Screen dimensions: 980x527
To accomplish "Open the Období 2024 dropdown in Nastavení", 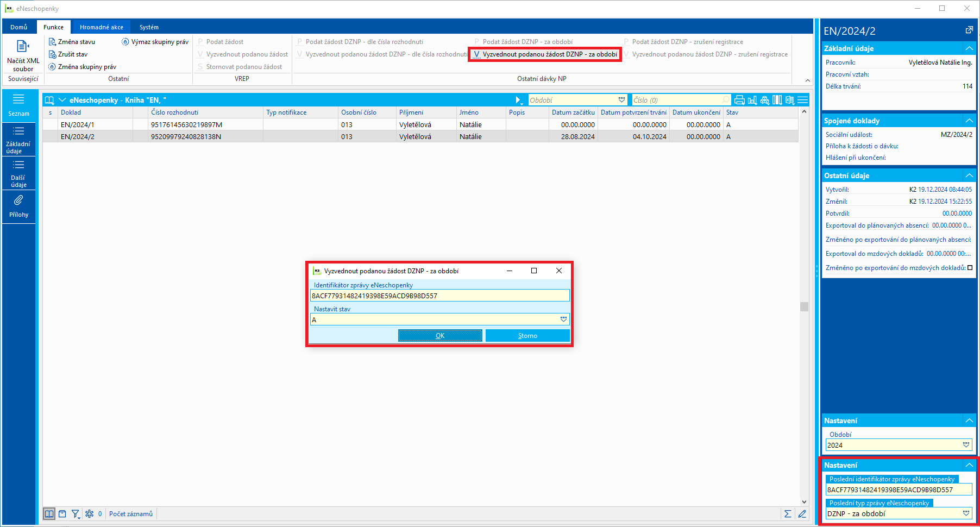I will point(966,445).
